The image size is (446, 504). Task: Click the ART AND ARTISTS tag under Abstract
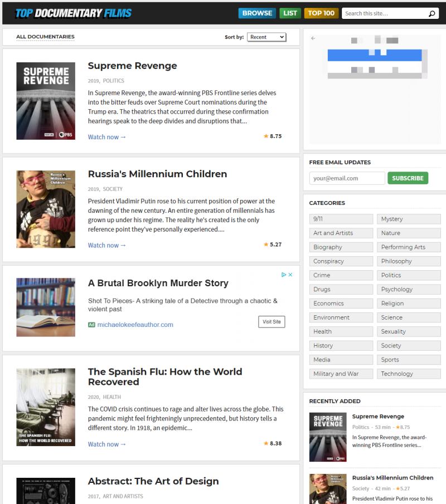(x=123, y=496)
